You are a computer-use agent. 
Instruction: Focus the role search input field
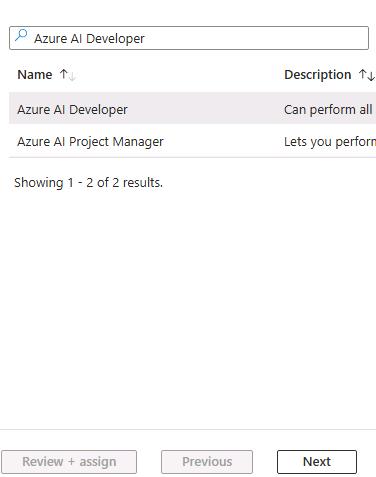(x=189, y=38)
